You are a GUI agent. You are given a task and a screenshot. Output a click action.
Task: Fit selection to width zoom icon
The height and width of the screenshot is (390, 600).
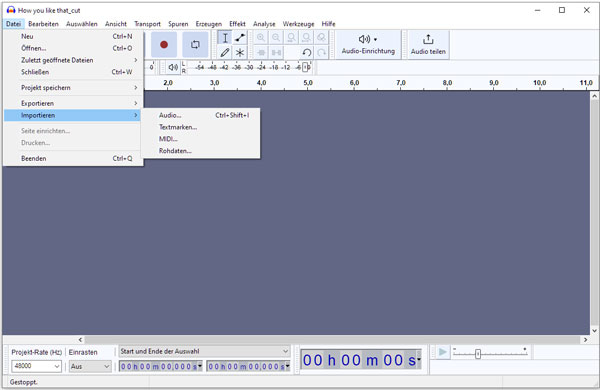[291, 38]
